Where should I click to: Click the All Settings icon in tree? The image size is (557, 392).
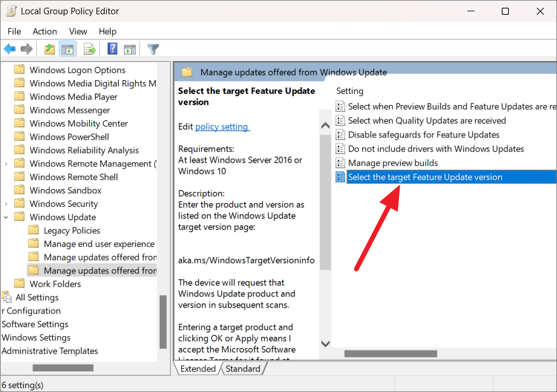(7, 297)
